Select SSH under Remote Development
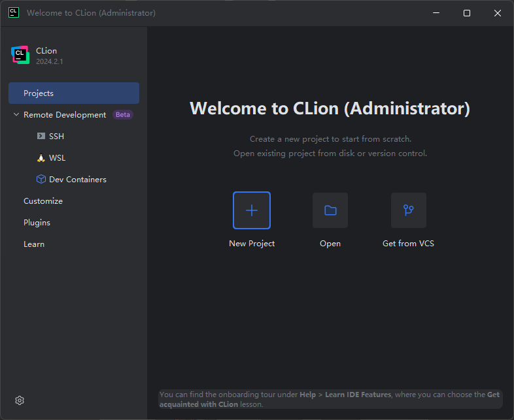Screen dimensions: 514x420 click(x=56, y=136)
